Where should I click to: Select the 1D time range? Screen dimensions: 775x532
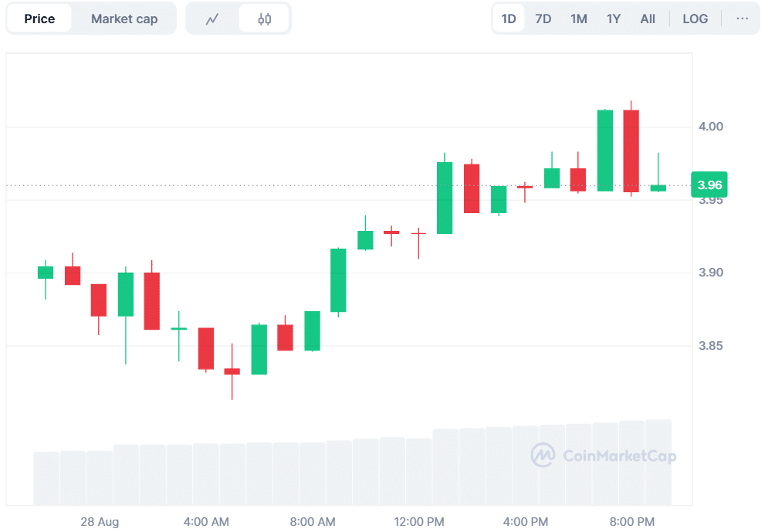pos(509,19)
